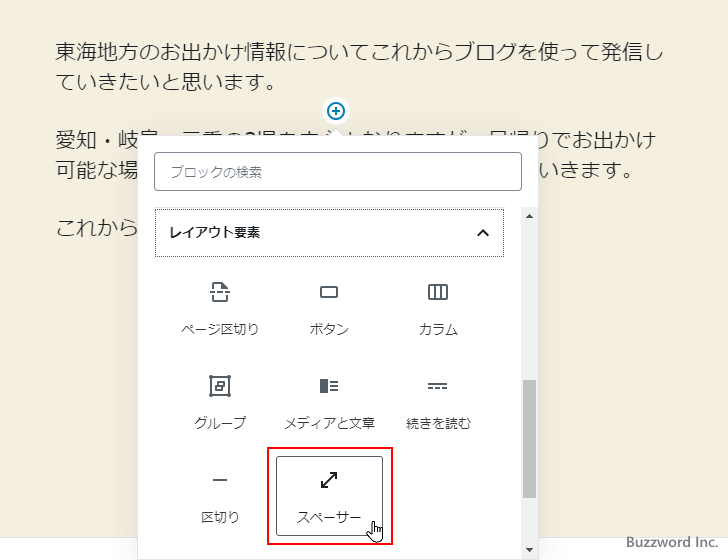This screenshot has height=560, width=728.
Task: Insert the カラム columns block
Action: point(438,308)
